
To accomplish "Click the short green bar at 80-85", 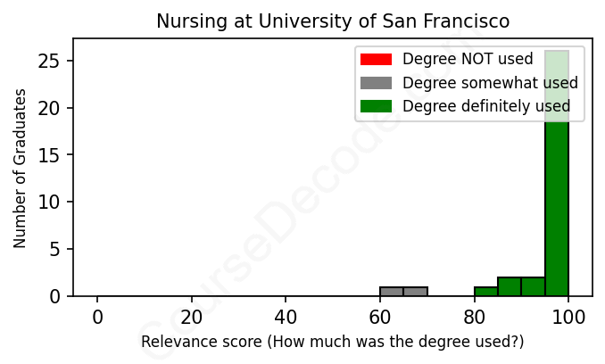I will pos(486,291).
